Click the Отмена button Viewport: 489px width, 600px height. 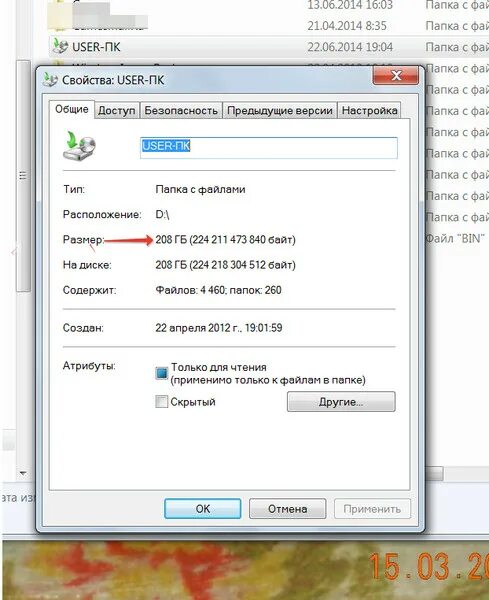click(287, 509)
